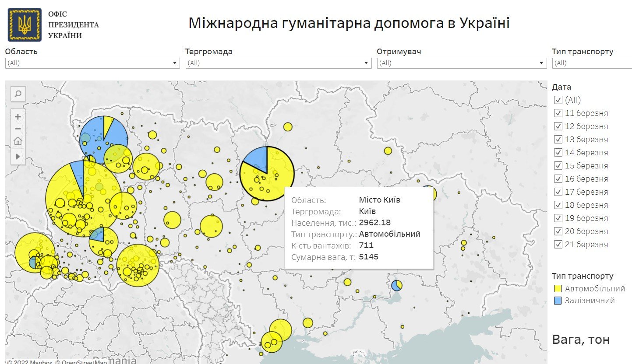Toggle off the 16 березня date

coord(558,179)
